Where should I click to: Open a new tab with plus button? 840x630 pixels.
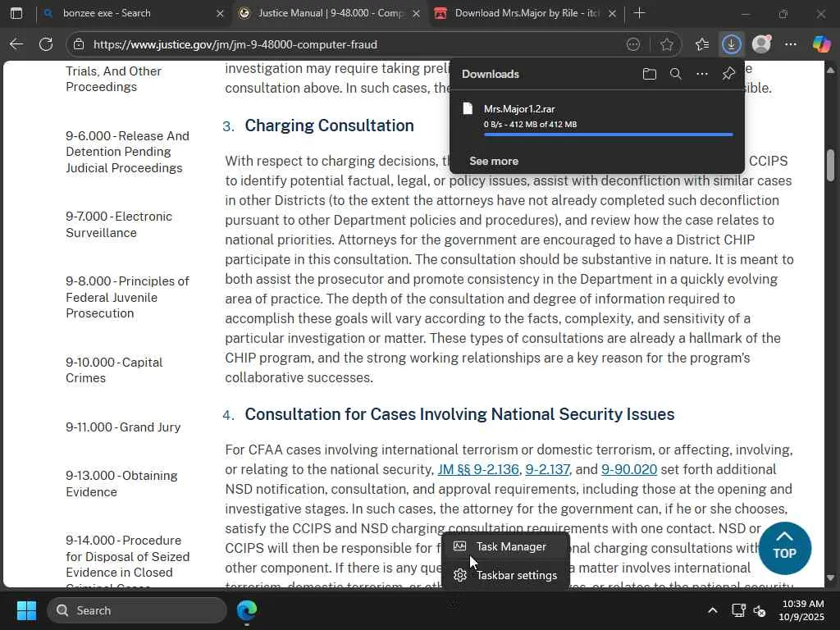coord(639,13)
